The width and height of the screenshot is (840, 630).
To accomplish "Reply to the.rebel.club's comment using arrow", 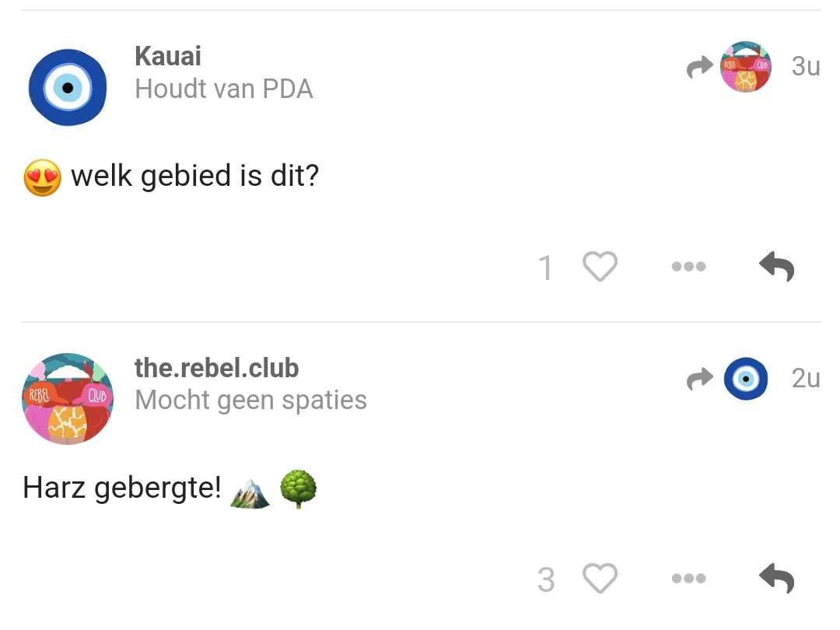I will pos(777,577).
